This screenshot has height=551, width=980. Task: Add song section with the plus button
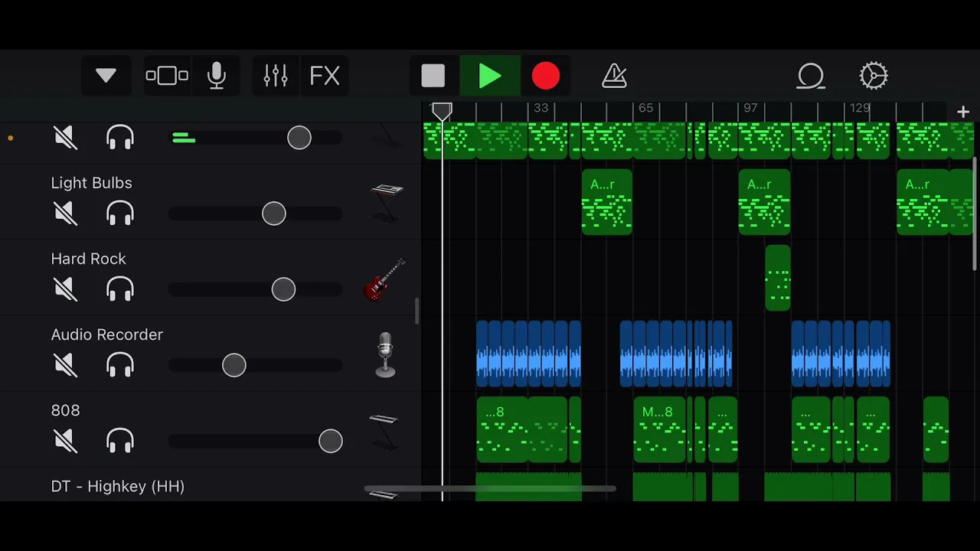pos(963,112)
